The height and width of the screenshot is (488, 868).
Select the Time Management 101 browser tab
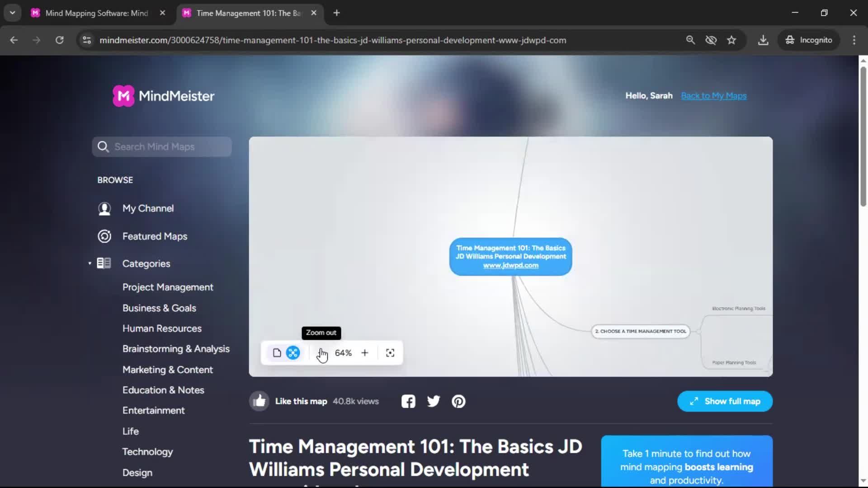pyautogui.click(x=249, y=13)
